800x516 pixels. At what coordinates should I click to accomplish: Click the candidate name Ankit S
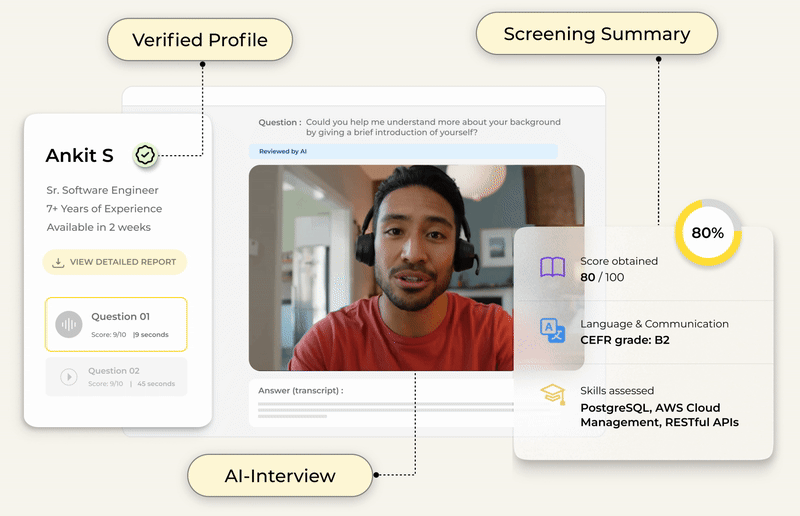tap(80, 155)
